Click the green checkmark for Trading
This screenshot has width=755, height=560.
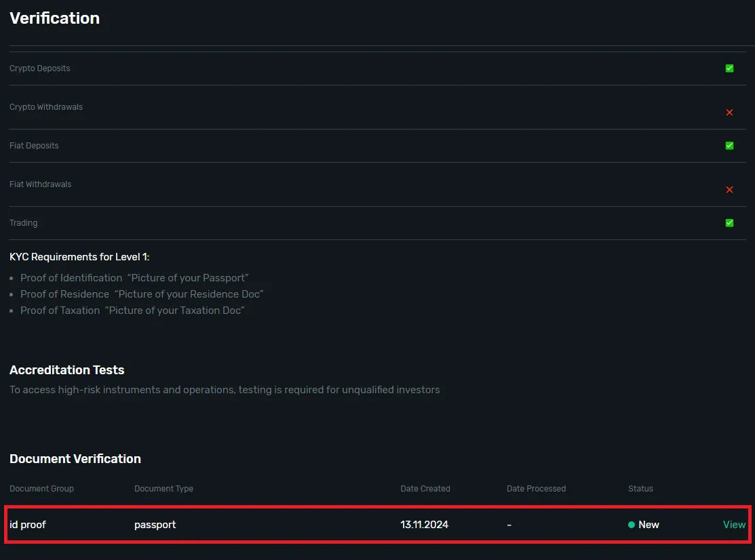pyautogui.click(x=729, y=223)
